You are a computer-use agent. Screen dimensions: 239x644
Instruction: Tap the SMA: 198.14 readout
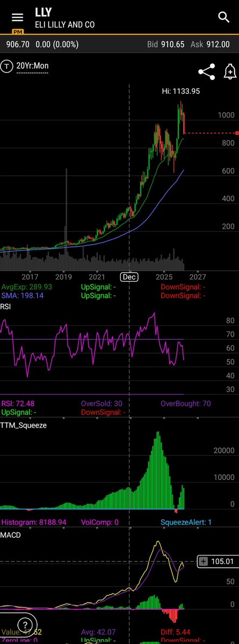(22, 296)
